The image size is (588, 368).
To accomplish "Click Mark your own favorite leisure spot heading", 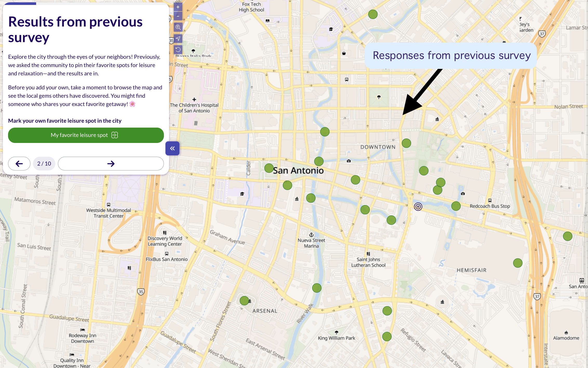I will (x=65, y=121).
